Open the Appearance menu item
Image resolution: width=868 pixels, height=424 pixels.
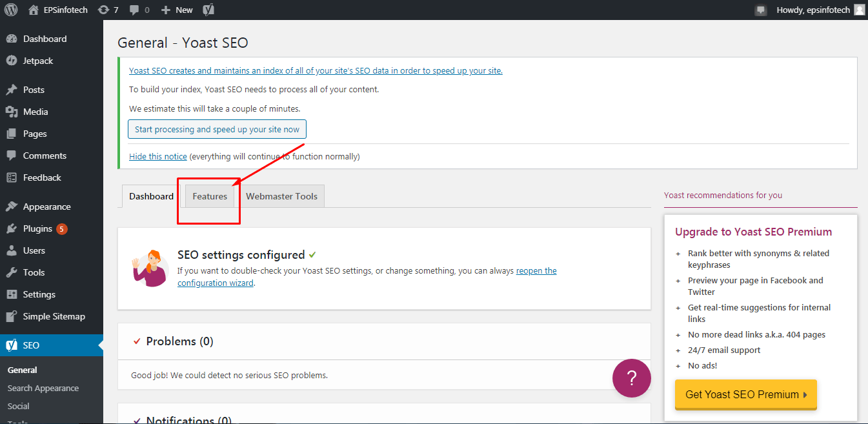pyautogui.click(x=52, y=207)
